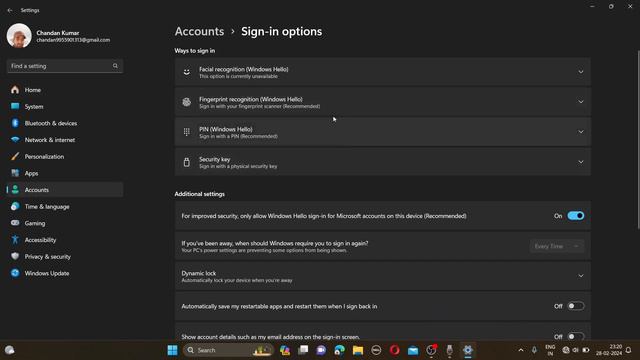The height and width of the screenshot is (360, 640).
Task: Focus the Find a setting box
Action: (x=65, y=66)
